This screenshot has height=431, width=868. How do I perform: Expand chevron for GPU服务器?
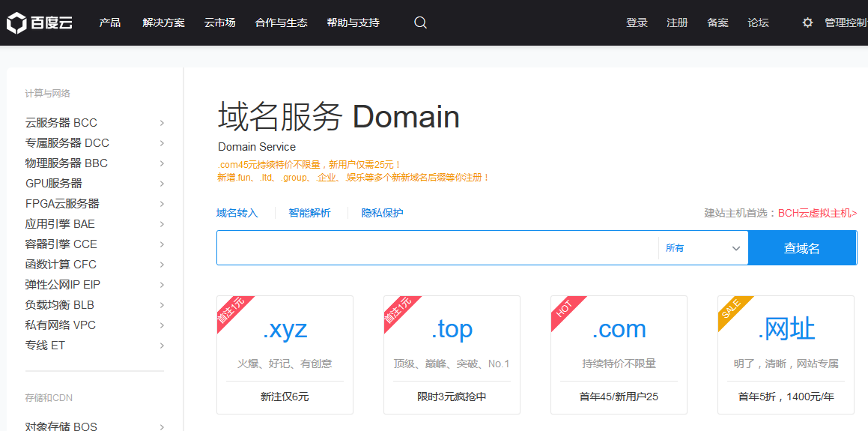click(162, 184)
